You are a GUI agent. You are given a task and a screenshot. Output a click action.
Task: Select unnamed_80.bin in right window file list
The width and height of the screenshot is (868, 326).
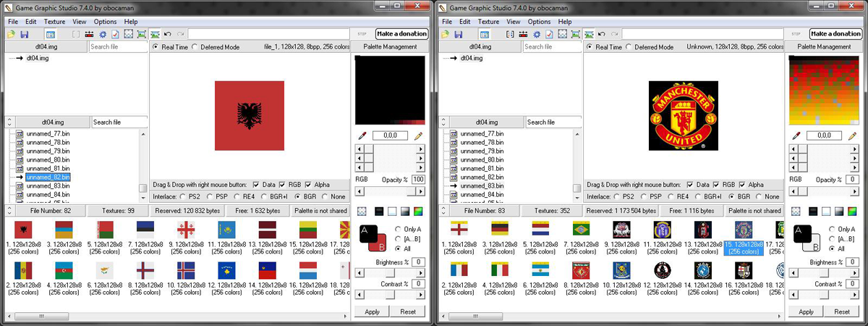482,160
